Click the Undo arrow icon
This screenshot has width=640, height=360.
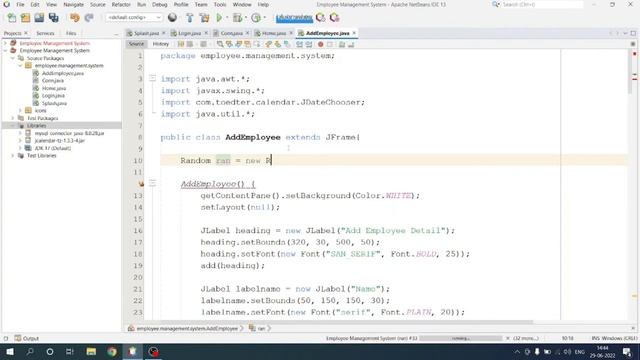pos(75,18)
